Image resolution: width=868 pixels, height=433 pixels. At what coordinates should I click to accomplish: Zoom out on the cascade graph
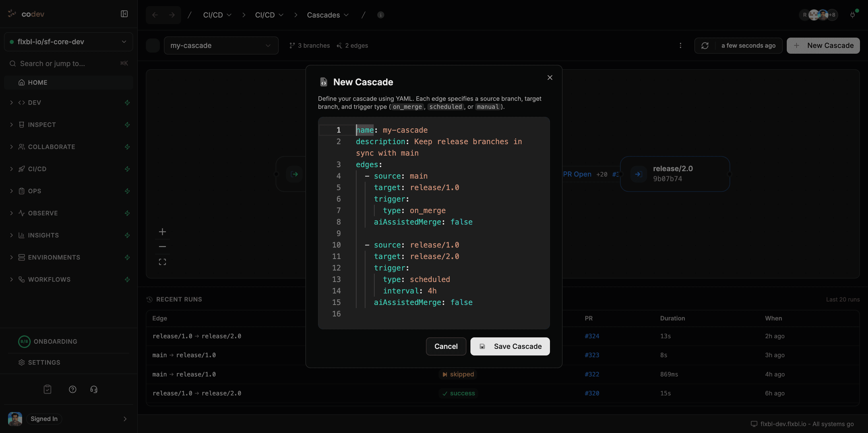point(162,247)
